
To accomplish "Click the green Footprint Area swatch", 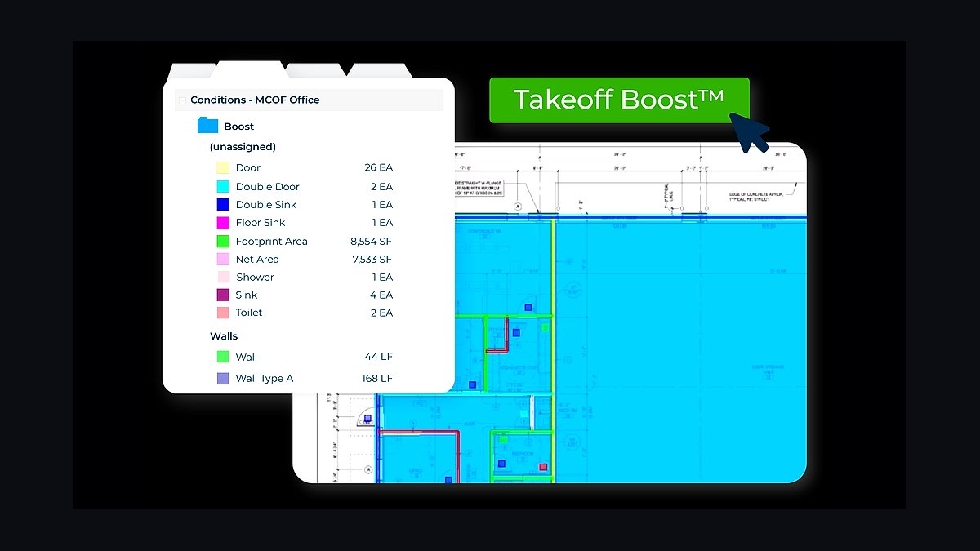I will pyautogui.click(x=222, y=241).
